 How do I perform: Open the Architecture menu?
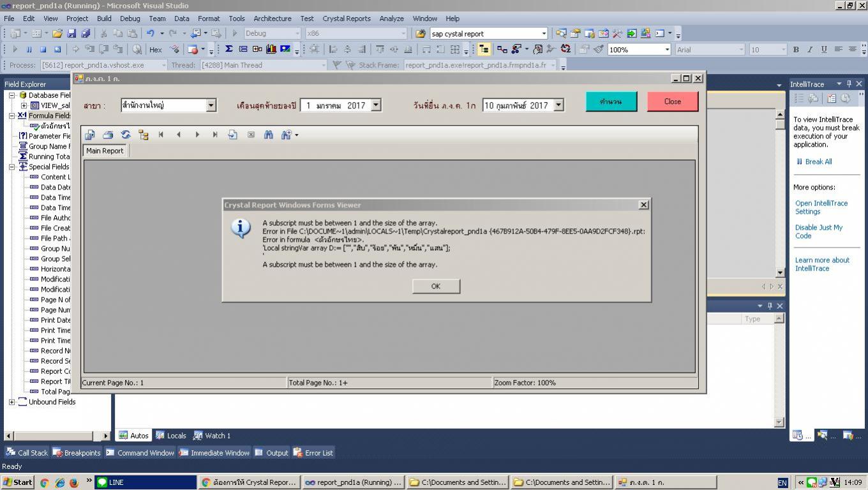(273, 19)
